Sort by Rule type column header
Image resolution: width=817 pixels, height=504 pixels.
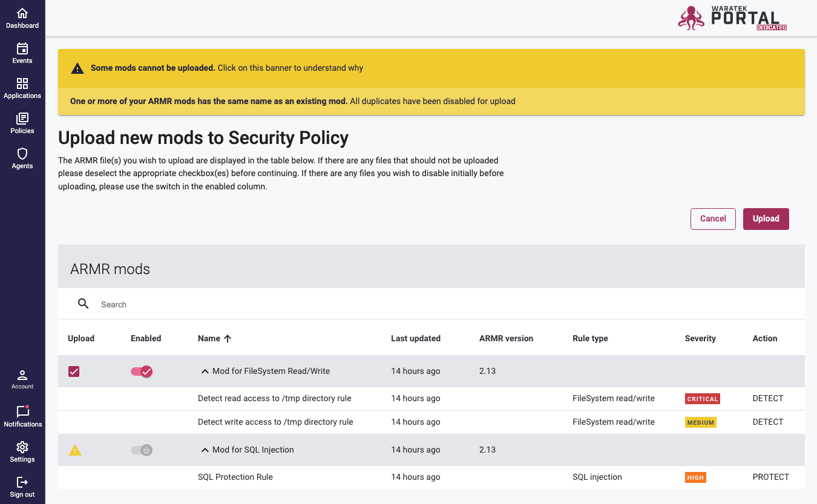coord(590,339)
